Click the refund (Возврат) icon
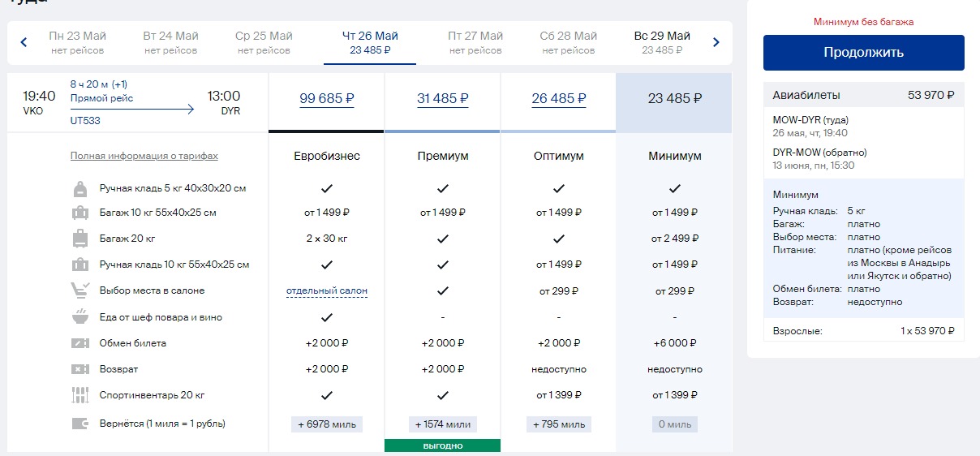Viewport: 980px width, 456px height. (x=80, y=369)
